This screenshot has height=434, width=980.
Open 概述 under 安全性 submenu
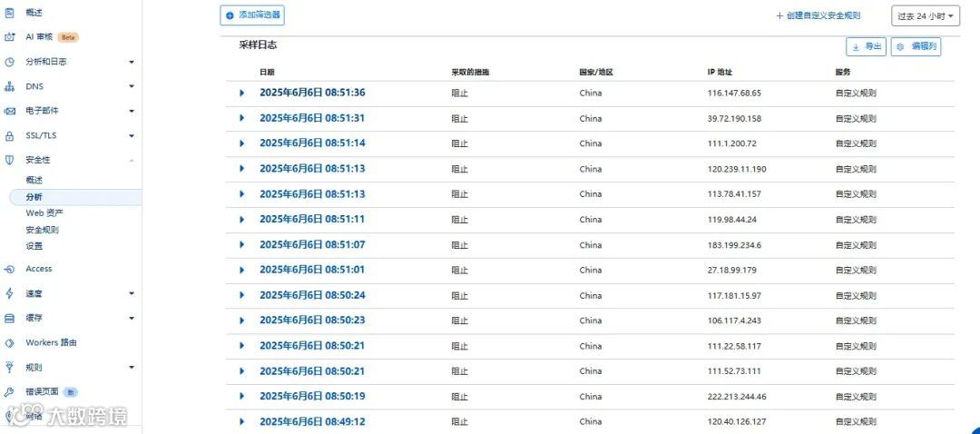tap(34, 180)
